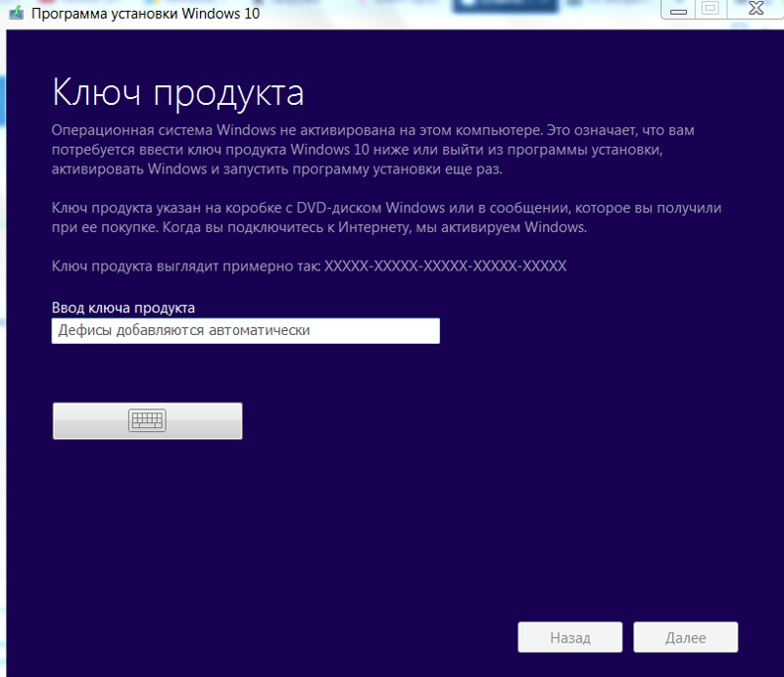Click the Windows 10 setup title bar icon
784x677 pixels.
tap(16, 13)
